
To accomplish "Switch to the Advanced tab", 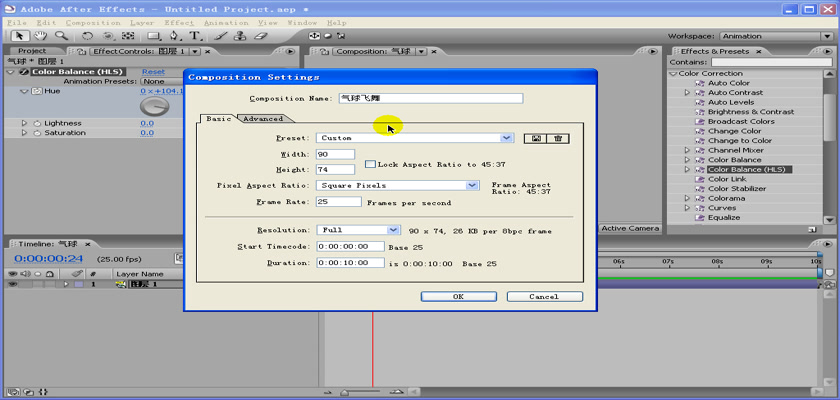I will [263, 119].
